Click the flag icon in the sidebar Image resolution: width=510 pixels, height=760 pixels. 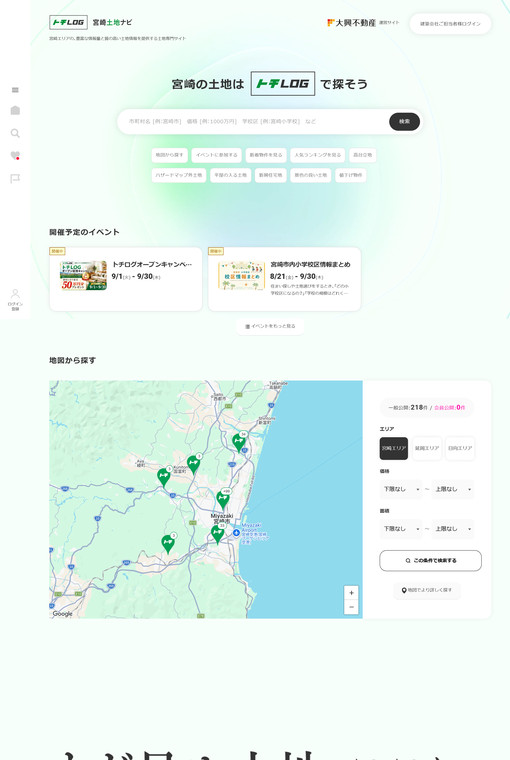15,179
